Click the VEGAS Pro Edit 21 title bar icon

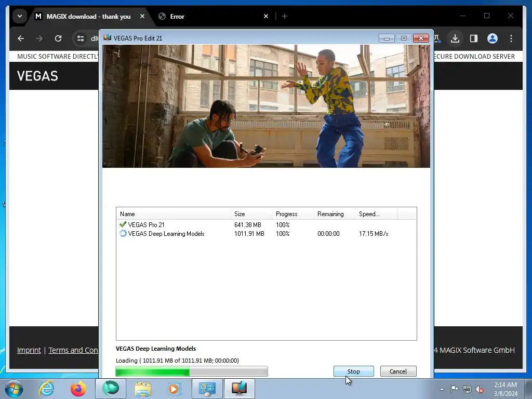pyautogui.click(x=107, y=38)
